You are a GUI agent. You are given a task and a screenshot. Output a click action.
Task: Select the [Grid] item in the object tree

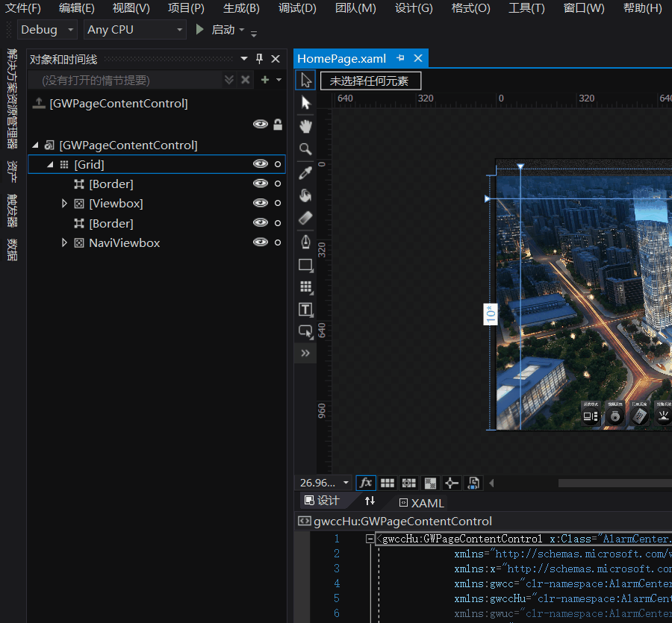(x=89, y=164)
